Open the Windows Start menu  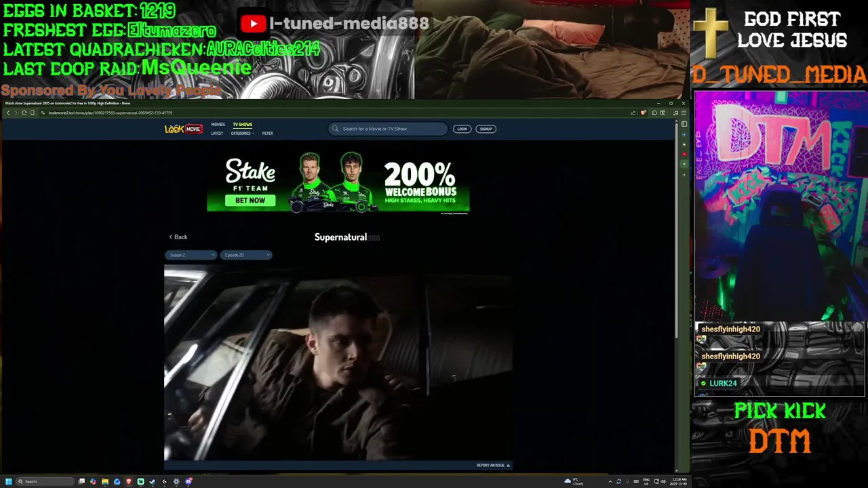9,481
